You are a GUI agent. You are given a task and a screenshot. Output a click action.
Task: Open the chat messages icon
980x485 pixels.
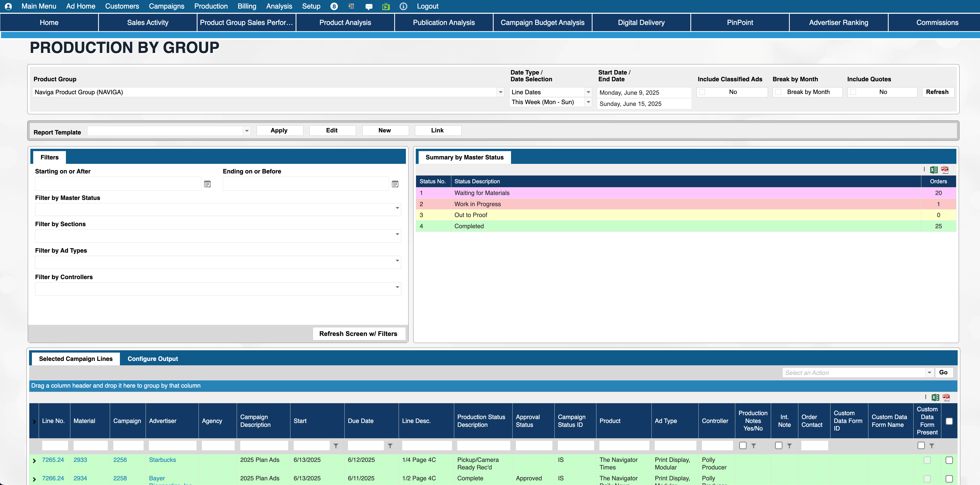pyautogui.click(x=369, y=6)
